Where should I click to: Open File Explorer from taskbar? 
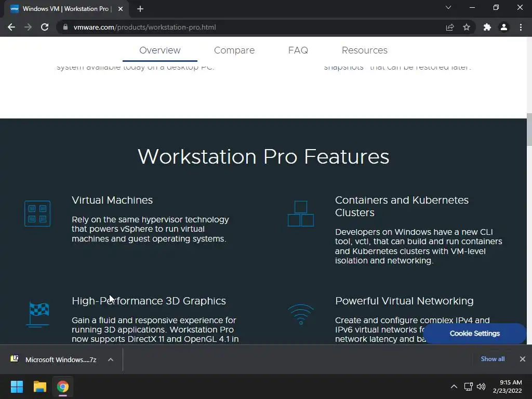click(x=39, y=387)
